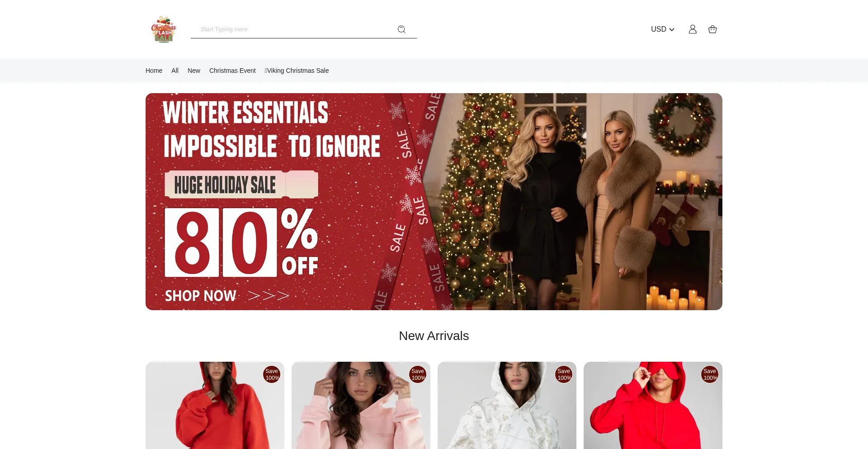Click Save 100% badge on red hoodie

[272, 374]
